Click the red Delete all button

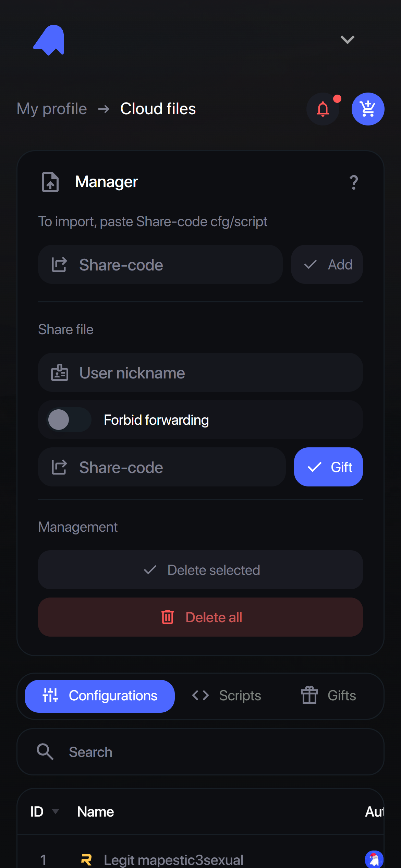[200, 617]
